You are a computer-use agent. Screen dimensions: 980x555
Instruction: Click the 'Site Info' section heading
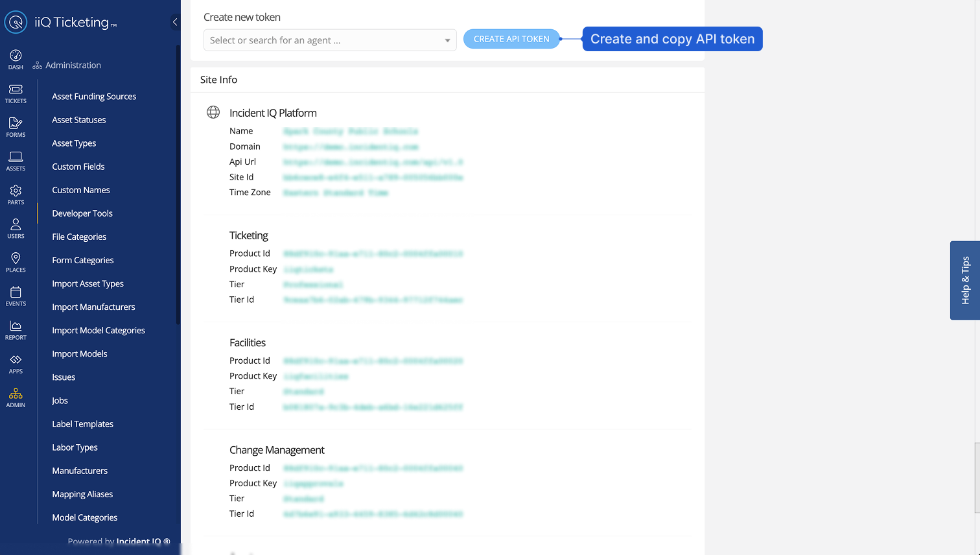pos(218,80)
